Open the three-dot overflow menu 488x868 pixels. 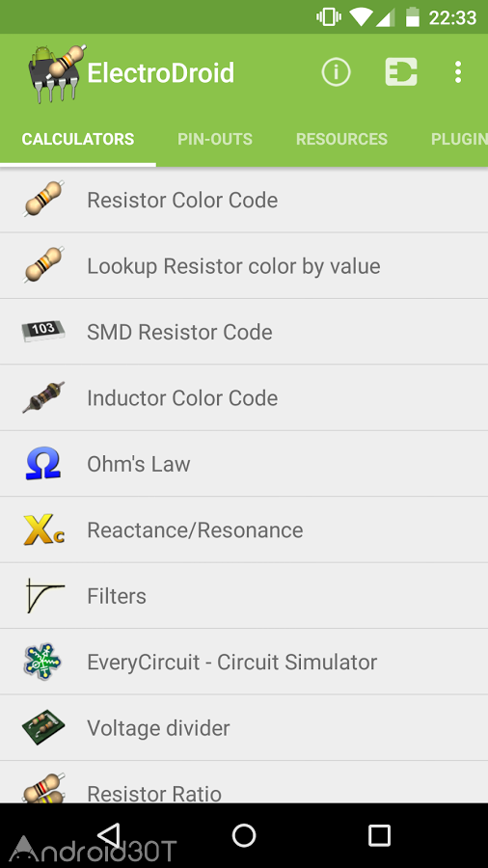[457, 72]
